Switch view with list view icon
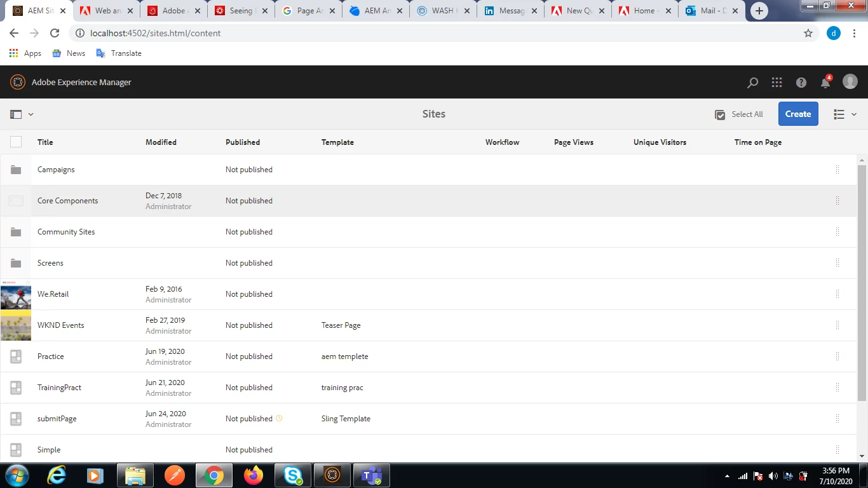This screenshot has width=868, height=488. coord(839,114)
